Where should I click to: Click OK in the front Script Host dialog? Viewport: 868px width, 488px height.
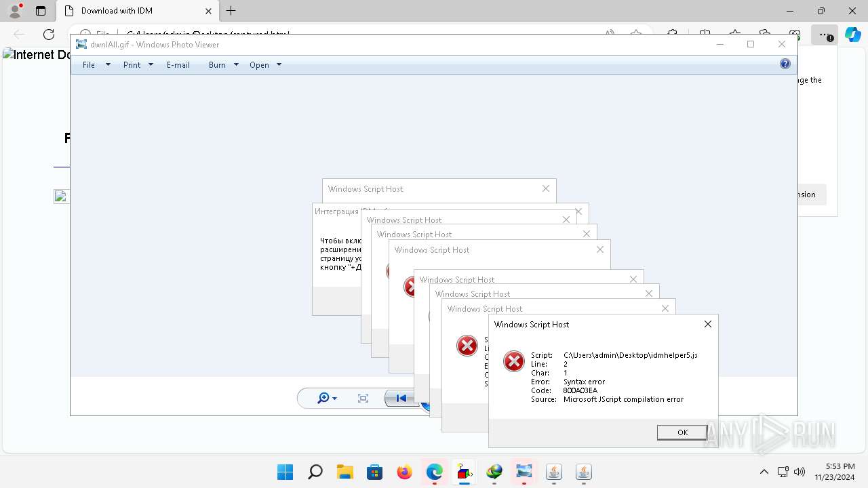point(682,432)
